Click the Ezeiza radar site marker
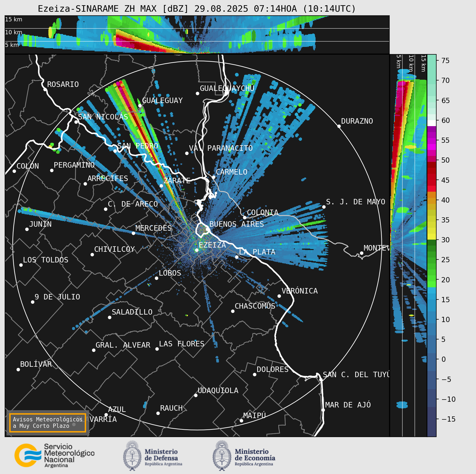Viewport: 476px width, 474px height. click(197, 250)
